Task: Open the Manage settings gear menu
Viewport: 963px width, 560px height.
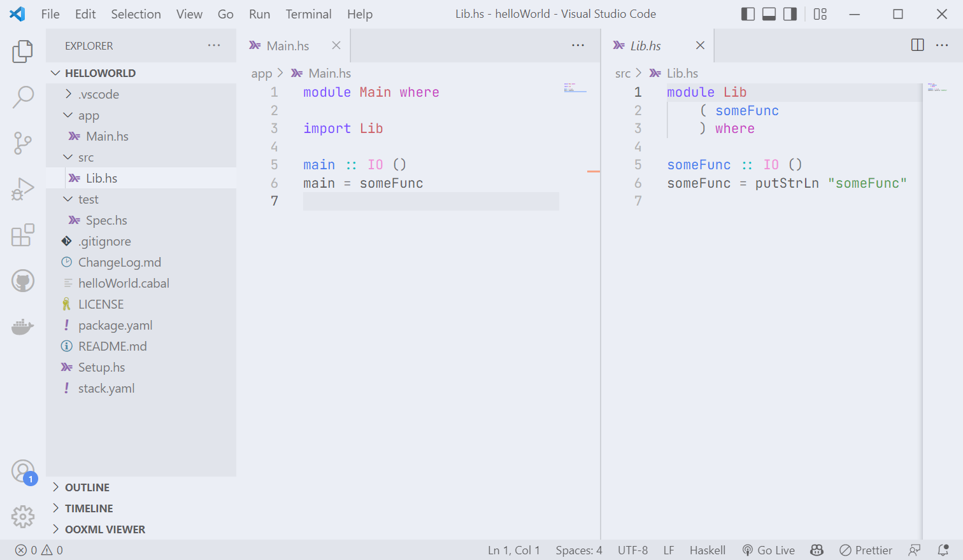Action: click(x=23, y=517)
